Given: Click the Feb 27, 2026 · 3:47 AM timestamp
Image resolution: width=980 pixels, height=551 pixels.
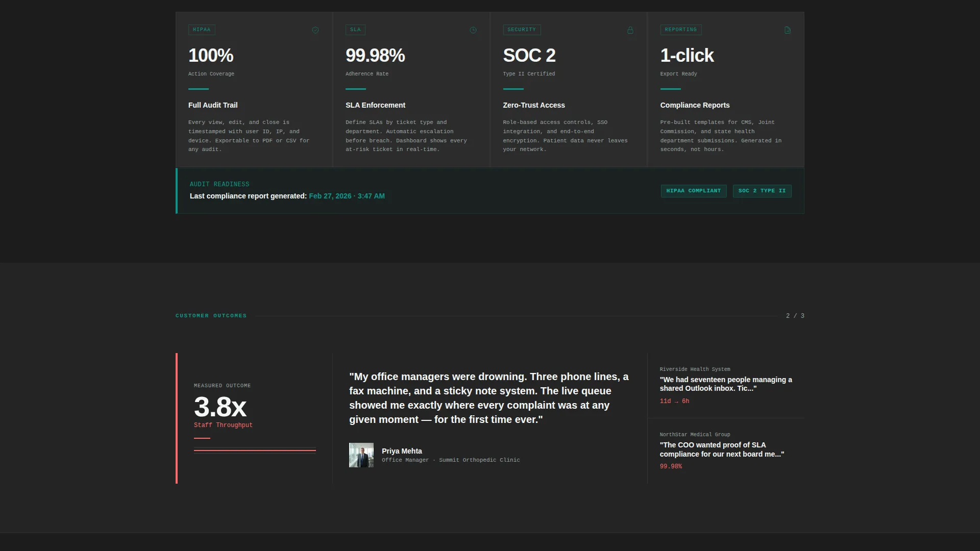Looking at the screenshot, I should 347,196.
